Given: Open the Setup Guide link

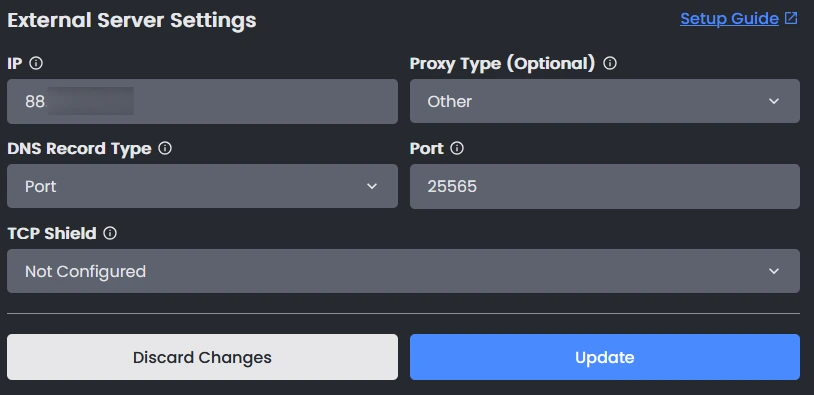Looking at the screenshot, I should 729,19.
